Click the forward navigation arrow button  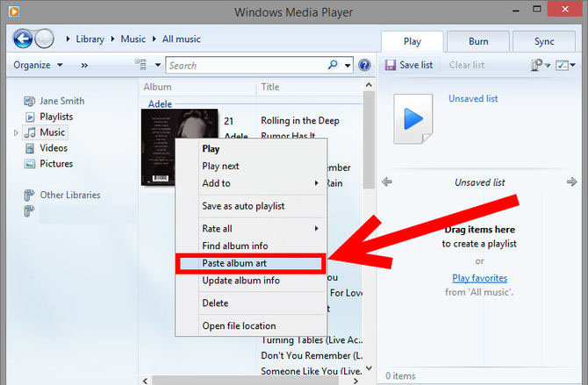click(x=44, y=39)
